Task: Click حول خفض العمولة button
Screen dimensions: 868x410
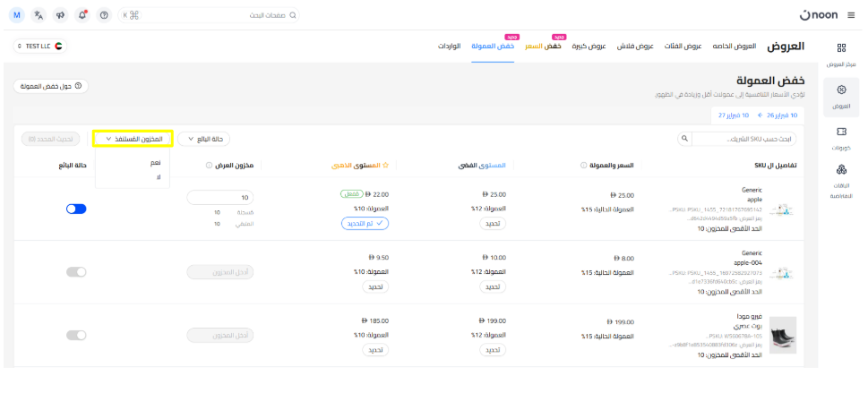Action: click(51, 86)
